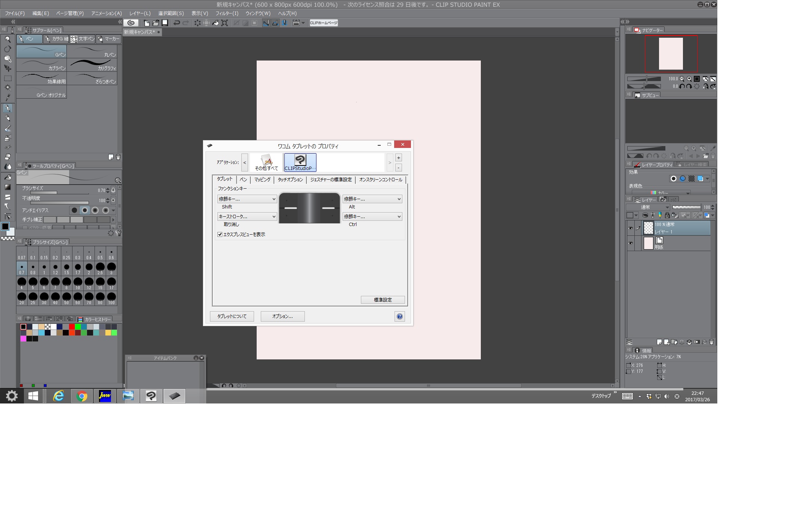801x532 pixels.
Task: Open the 修飾キー dropdown above Shift
Action: [247, 199]
